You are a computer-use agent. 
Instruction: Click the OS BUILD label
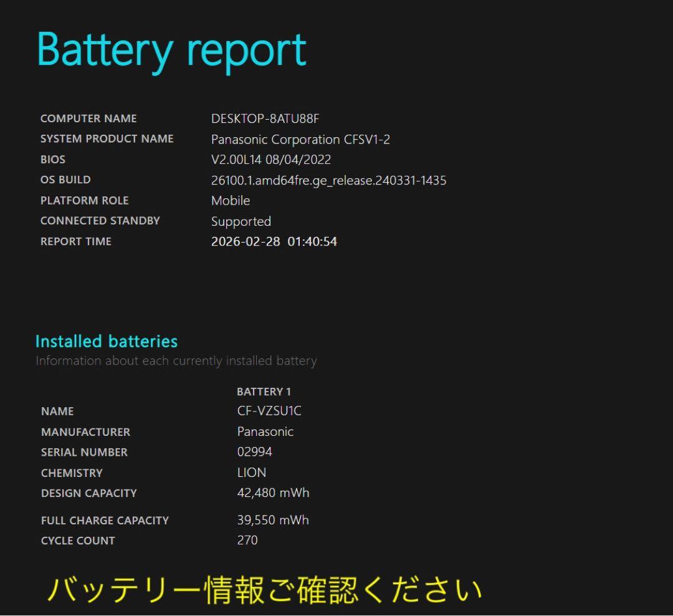pyautogui.click(x=65, y=180)
